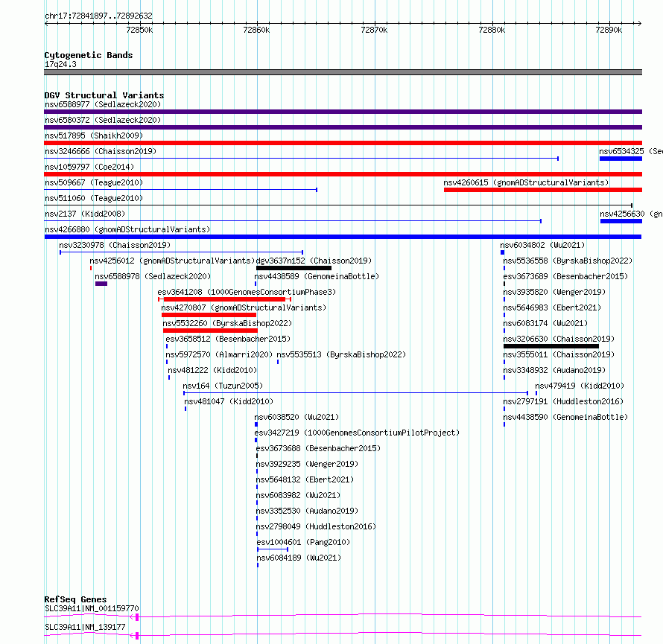The image size is (663, 644).
Task: Click the nsv6588978 purple variant block
Action: click(x=101, y=284)
